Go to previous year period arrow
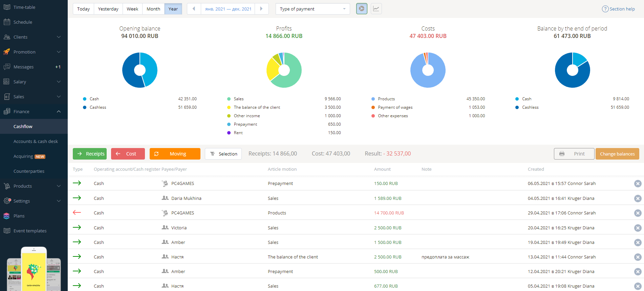 pyautogui.click(x=194, y=9)
